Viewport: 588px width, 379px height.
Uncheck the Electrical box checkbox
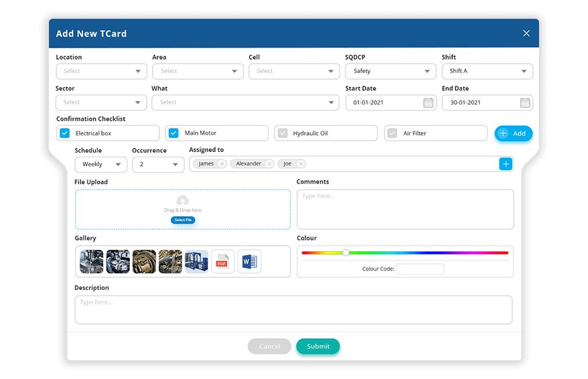pyautogui.click(x=65, y=133)
